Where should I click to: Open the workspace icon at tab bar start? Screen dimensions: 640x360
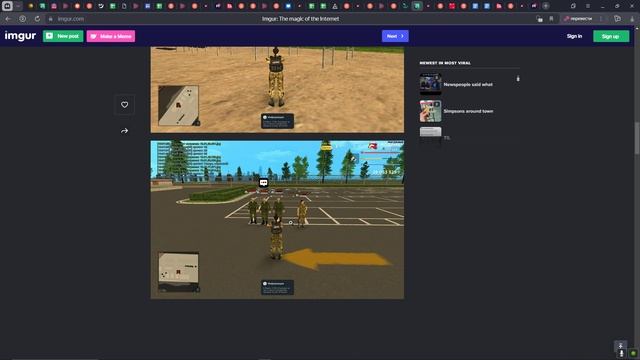point(7,6)
